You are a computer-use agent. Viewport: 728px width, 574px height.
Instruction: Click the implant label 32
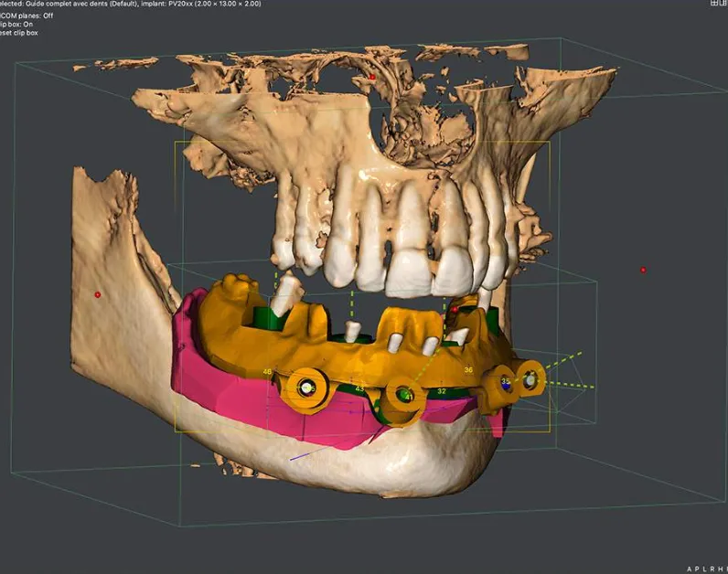442,390
